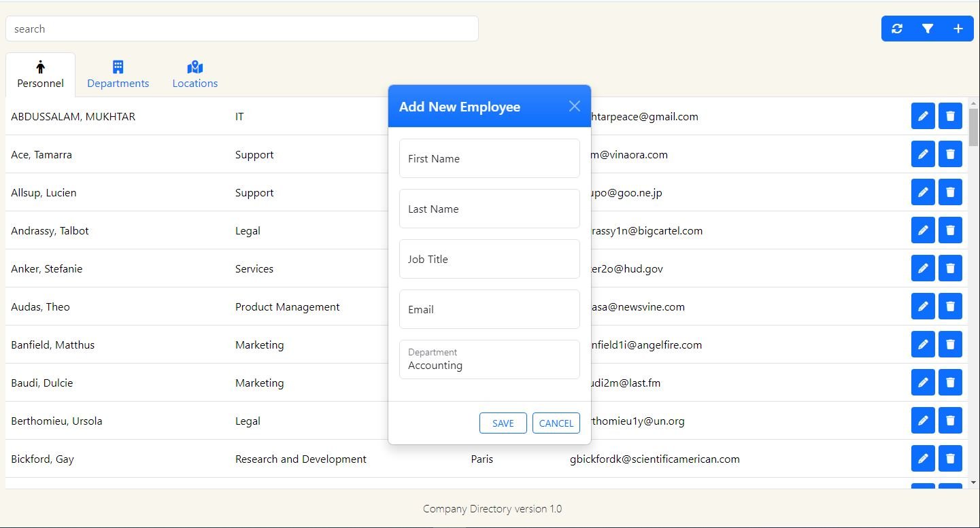Viewport: 980px width, 528px height.
Task: Open the filter funnel icon
Action: click(928, 29)
